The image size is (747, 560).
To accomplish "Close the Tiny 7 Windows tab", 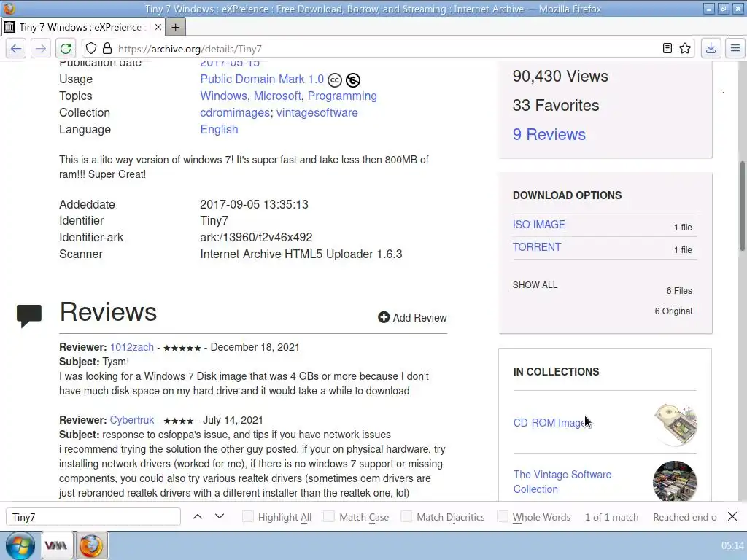I will [158, 27].
